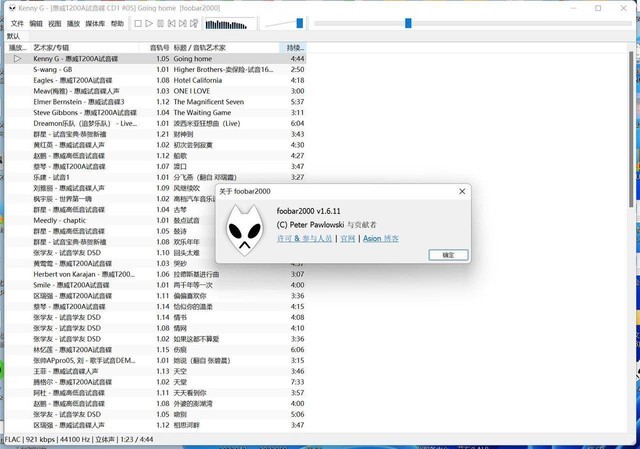Click the 播放 status column header

tap(18, 48)
